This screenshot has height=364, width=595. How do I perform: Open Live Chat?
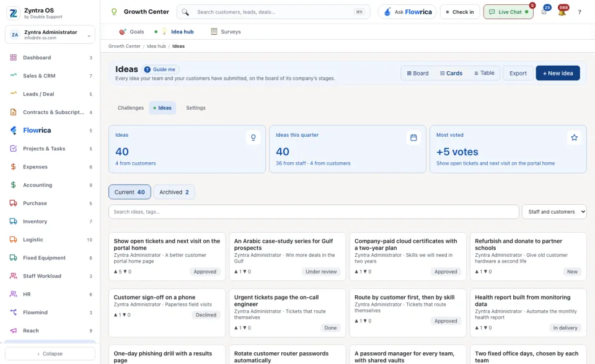(x=508, y=12)
